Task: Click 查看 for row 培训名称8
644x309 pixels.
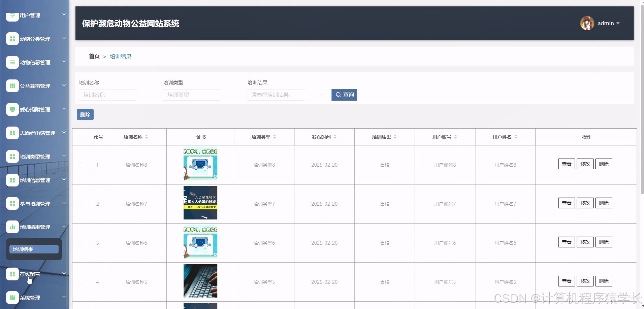Action: pyautogui.click(x=567, y=164)
